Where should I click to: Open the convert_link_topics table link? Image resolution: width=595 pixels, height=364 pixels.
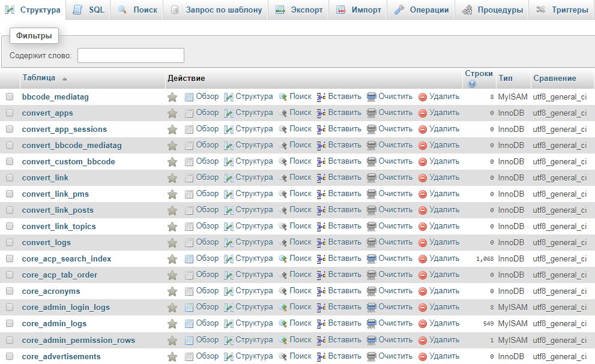click(x=59, y=226)
